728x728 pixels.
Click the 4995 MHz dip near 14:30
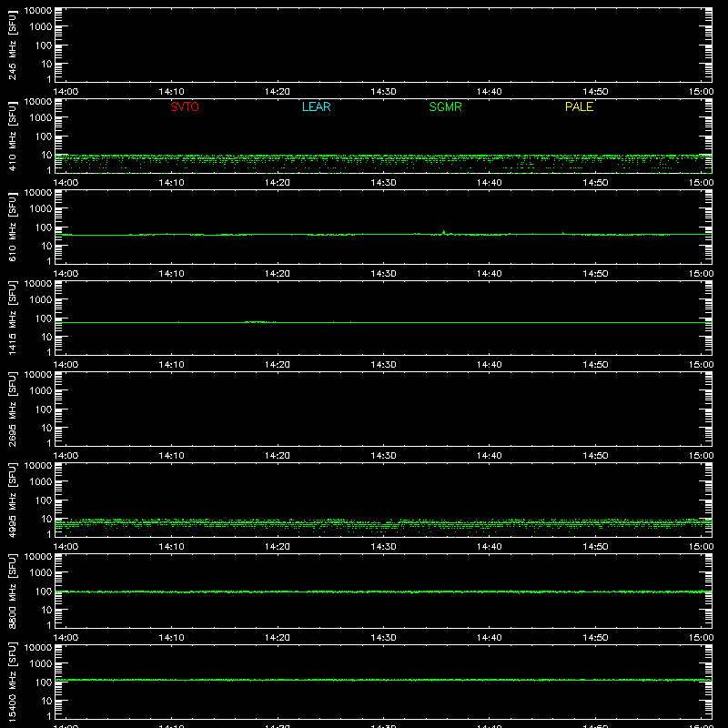(x=384, y=526)
